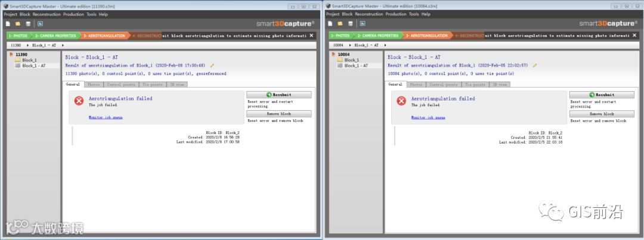This screenshot has height=240, width=644.
Task: Open the Project menu in the 10084 window
Action: (333, 14)
